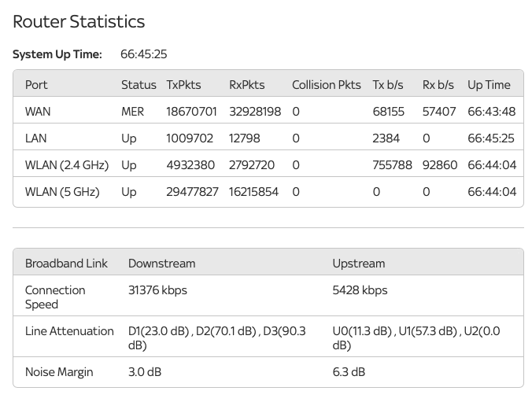The width and height of the screenshot is (532, 402).
Task: Select the WAN row label
Action: [38, 112]
